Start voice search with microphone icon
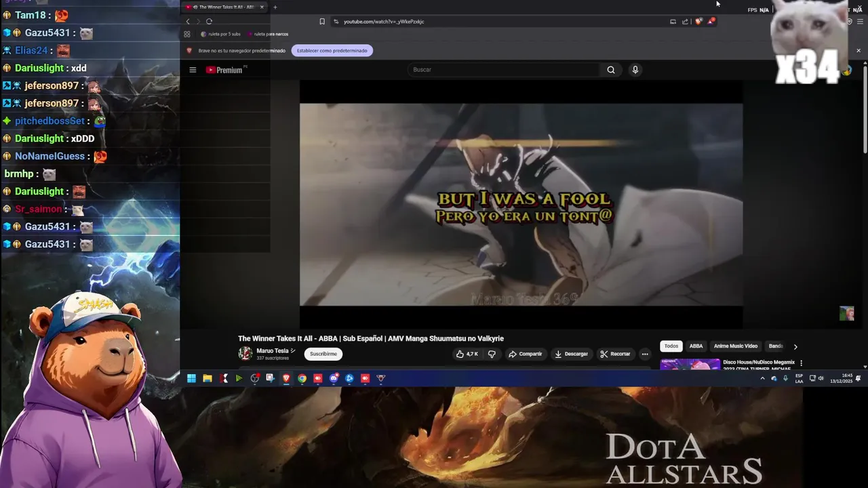The height and width of the screenshot is (488, 868). (x=635, y=70)
